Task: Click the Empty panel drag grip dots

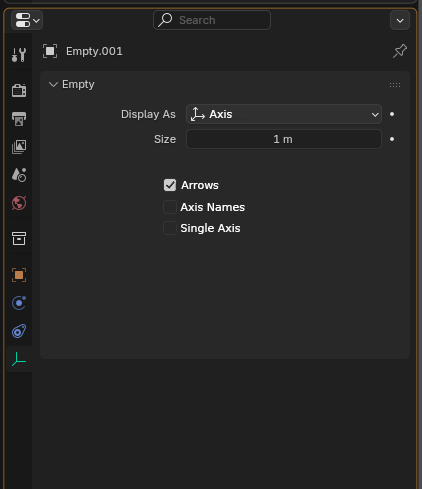Action: click(395, 85)
